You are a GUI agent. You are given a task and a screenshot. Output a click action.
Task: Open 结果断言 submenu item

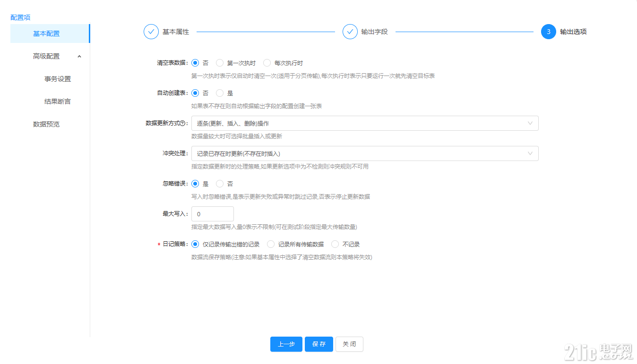58,102
